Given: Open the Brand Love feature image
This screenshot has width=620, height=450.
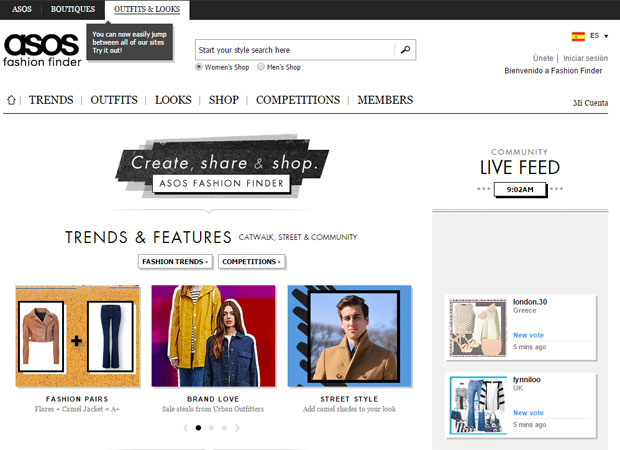Looking at the screenshot, I should coord(214,336).
